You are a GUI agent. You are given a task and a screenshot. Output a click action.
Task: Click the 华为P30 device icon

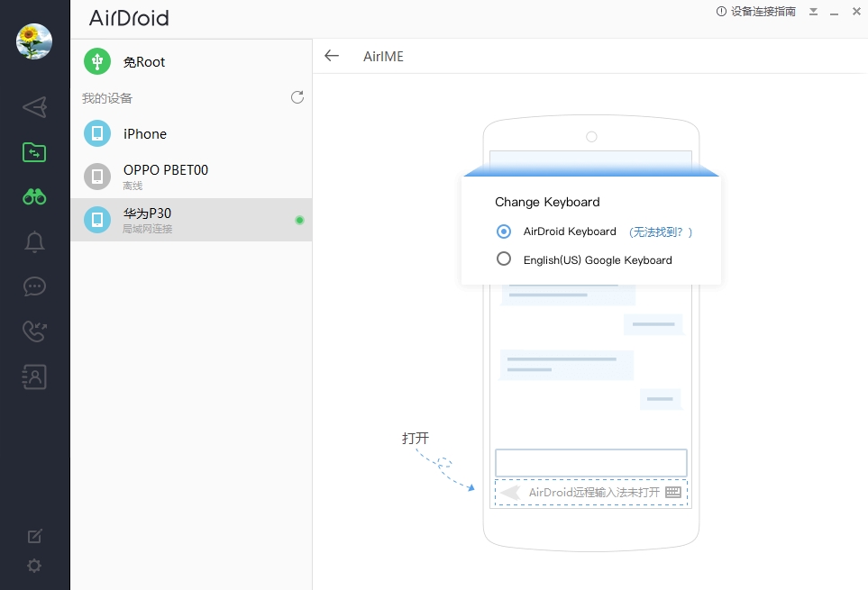(x=97, y=220)
